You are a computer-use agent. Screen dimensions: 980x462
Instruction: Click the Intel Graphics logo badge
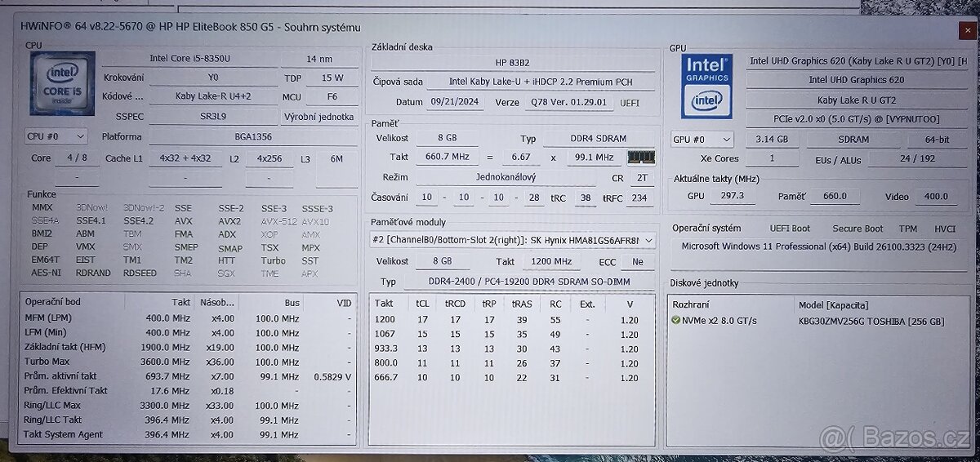pyautogui.click(x=706, y=87)
